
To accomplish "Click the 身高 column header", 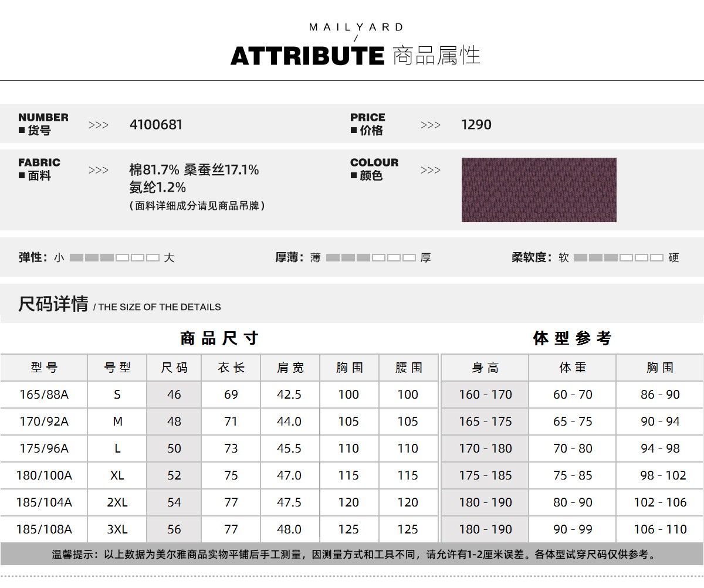I will point(485,368).
